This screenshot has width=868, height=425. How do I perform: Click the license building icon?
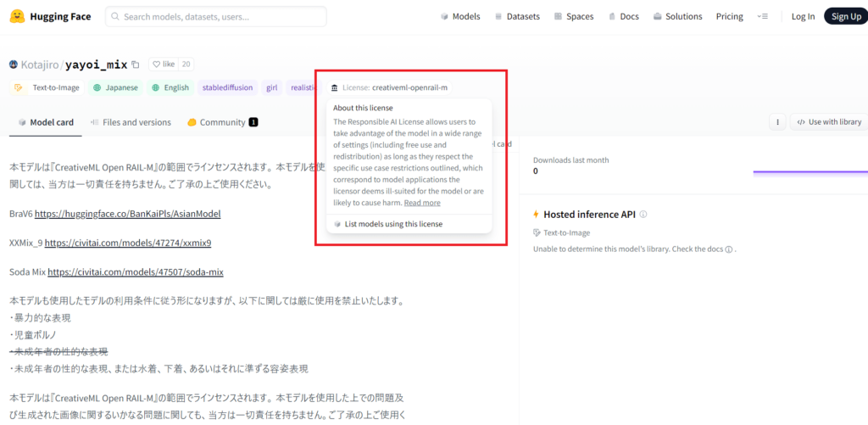334,87
